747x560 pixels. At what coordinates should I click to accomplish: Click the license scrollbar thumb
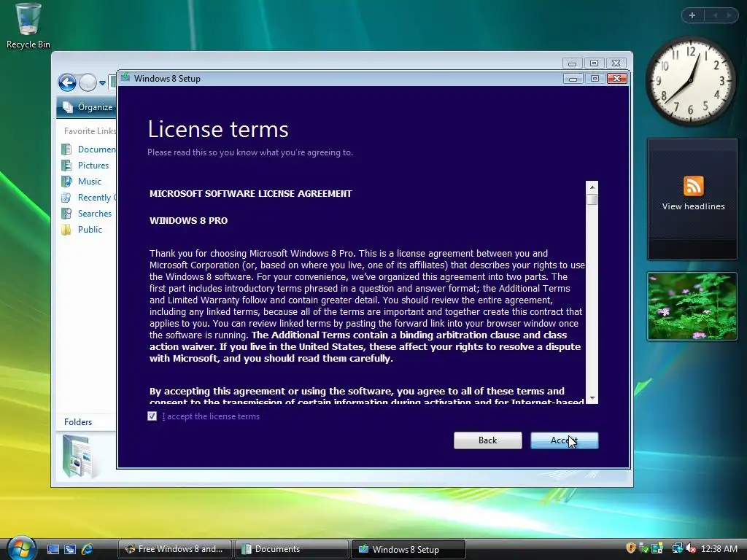(x=592, y=199)
